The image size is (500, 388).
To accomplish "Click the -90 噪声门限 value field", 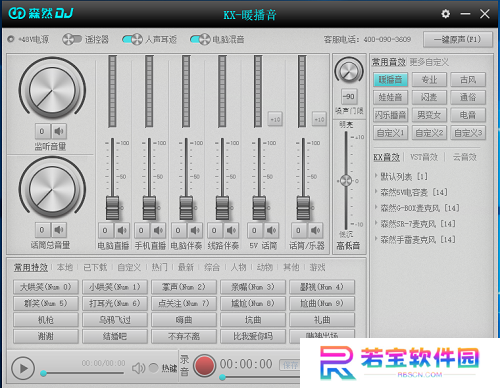I will (349, 97).
